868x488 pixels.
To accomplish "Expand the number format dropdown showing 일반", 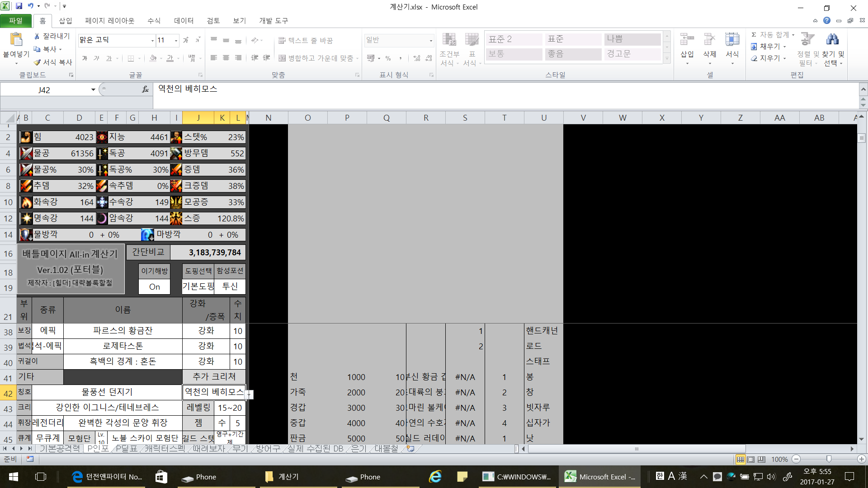I will point(430,40).
